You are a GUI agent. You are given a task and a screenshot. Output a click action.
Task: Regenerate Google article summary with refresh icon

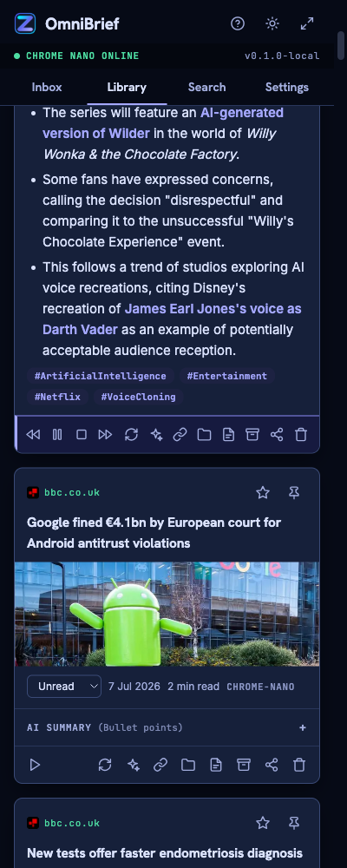pyautogui.click(x=105, y=765)
